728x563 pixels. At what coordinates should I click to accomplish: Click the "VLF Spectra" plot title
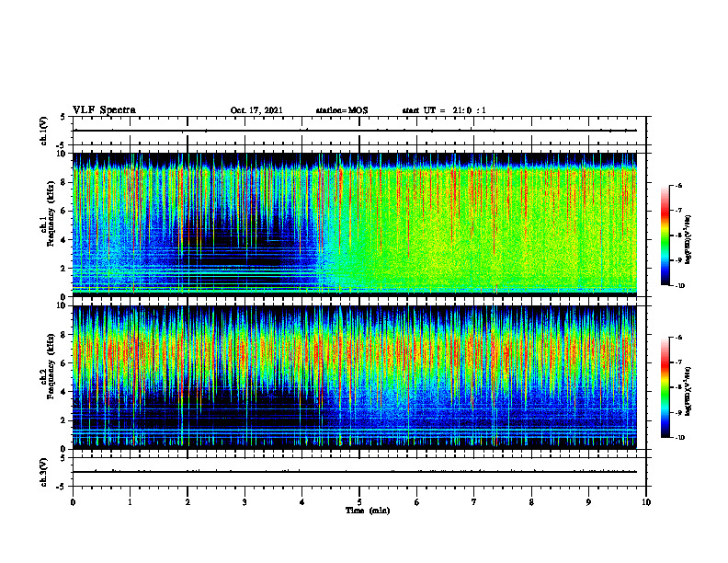(x=104, y=110)
